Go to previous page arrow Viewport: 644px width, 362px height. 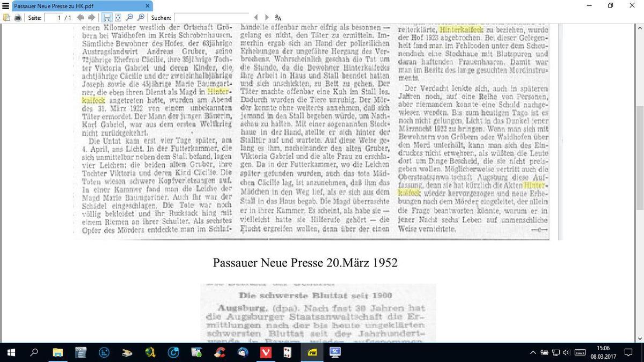[x=80, y=18]
